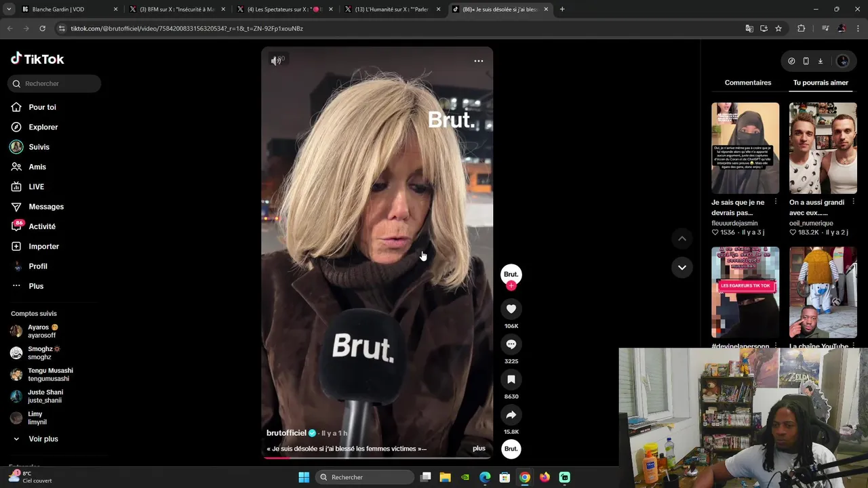Viewport: 868px width, 488px height.
Task: Open Chrome media controls icon
Action: [x=825, y=28]
